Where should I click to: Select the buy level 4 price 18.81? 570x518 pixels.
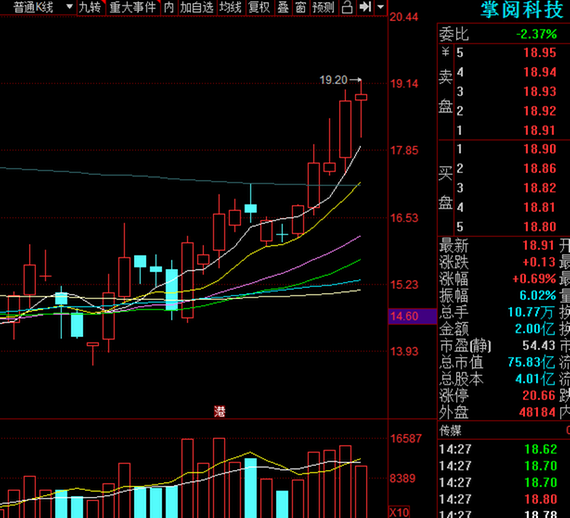tap(539, 207)
